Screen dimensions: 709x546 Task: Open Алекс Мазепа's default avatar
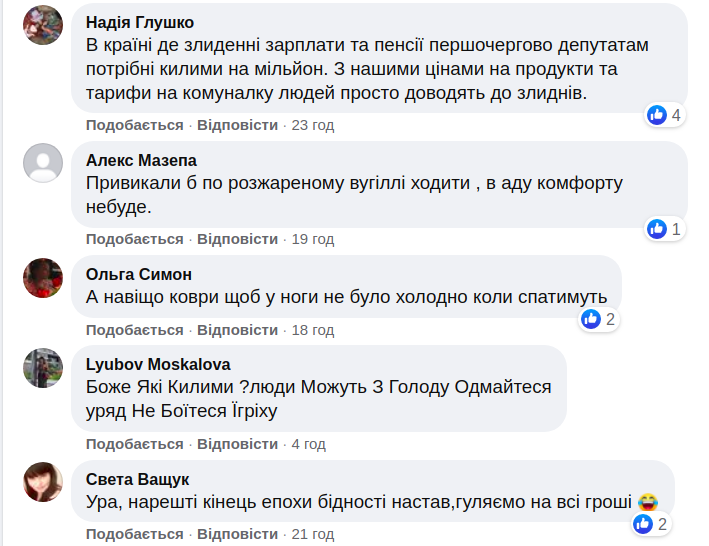point(43,162)
